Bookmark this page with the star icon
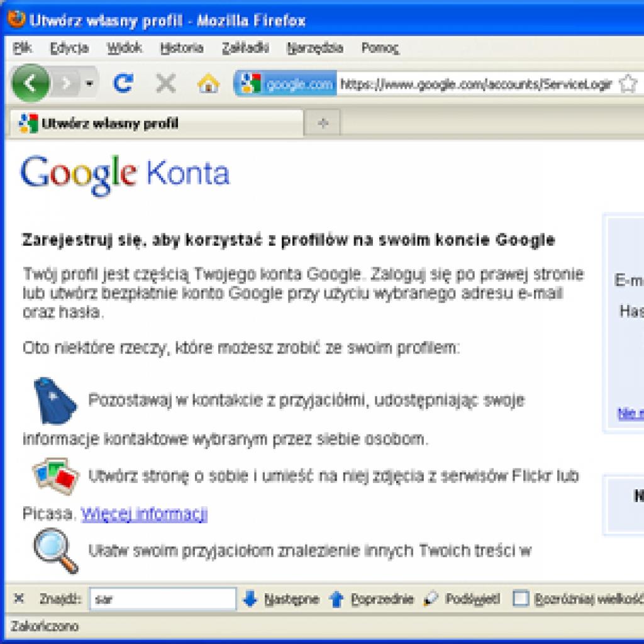This screenshot has width=644, height=644. (628, 84)
